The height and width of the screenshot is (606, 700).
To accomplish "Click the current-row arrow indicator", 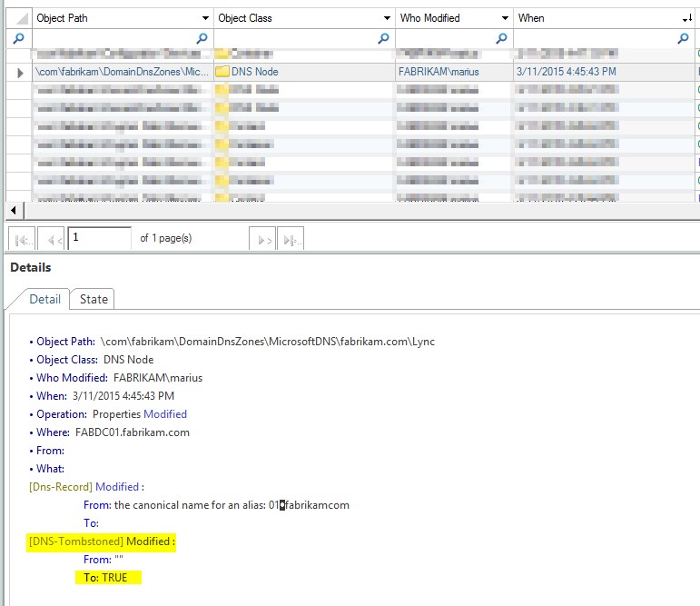I will [20, 72].
